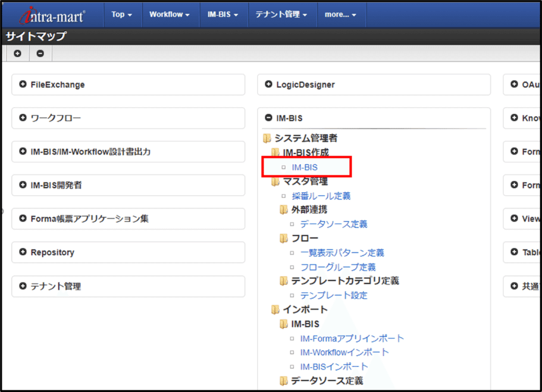Open the IM-BIS link under IM-BIS作成
This screenshot has height=392, width=542.
coord(305,167)
